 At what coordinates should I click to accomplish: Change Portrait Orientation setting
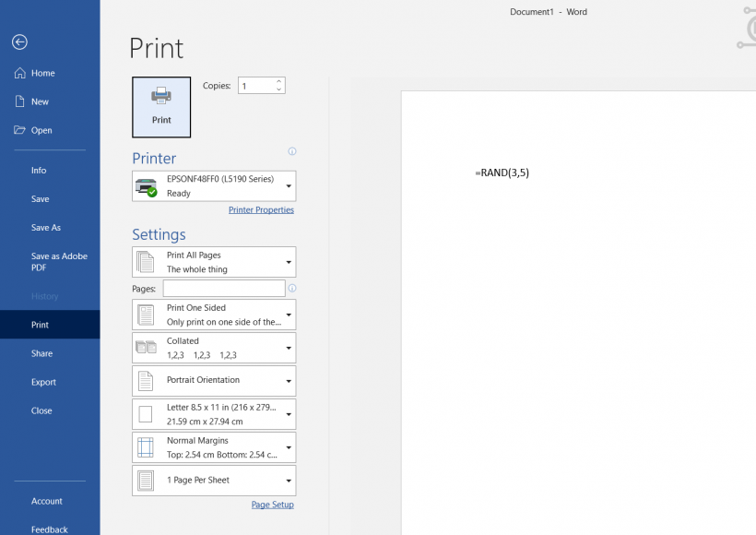click(214, 380)
